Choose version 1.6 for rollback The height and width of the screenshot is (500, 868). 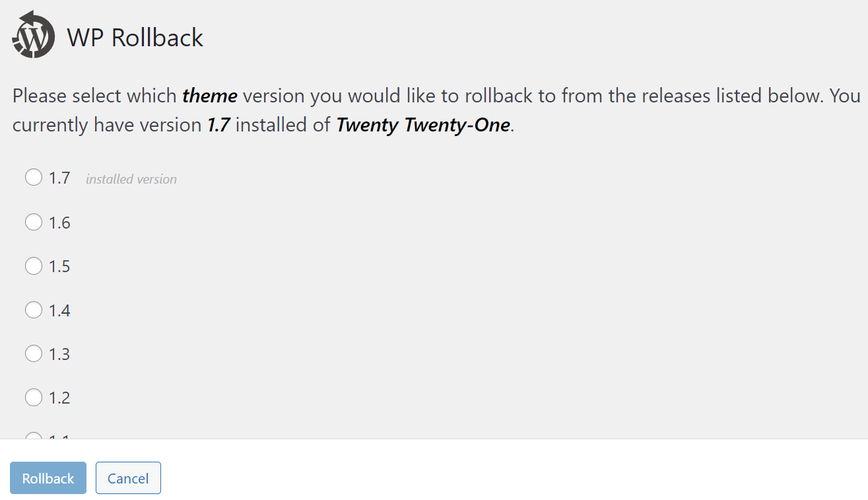[34, 222]
